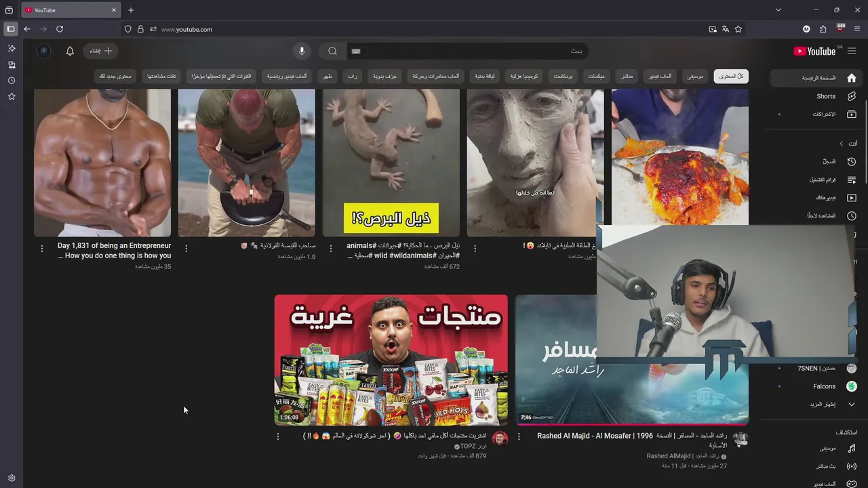
Task: Open the list all tabs dropdown
Action: (778, 10)
